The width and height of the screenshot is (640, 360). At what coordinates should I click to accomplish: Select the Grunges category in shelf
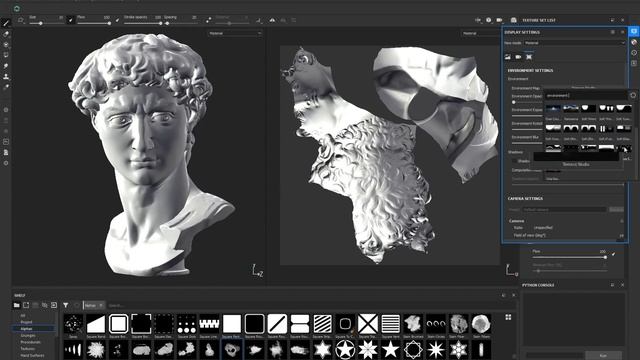pos(28,336)
